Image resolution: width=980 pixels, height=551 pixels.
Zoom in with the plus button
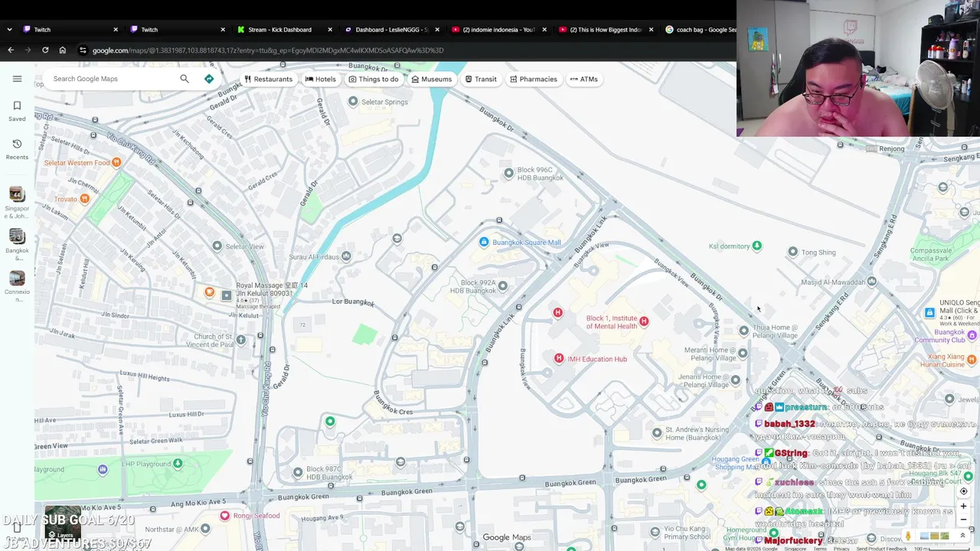[x=963, y=506]
